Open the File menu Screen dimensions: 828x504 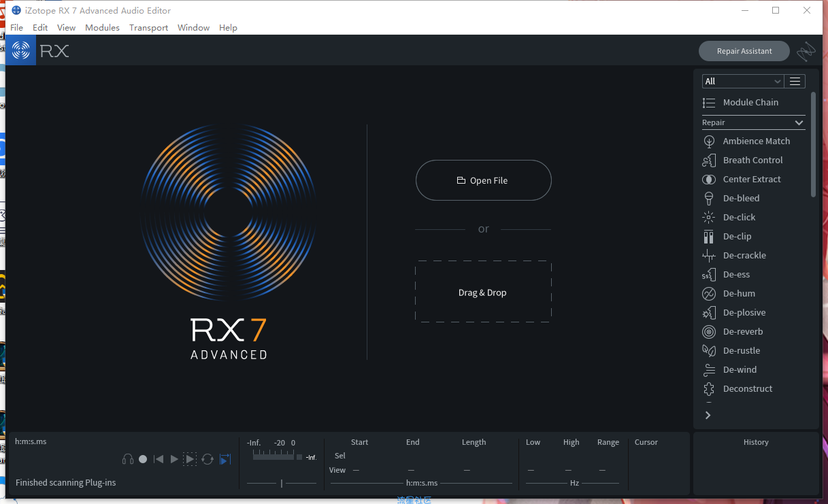[x=17, y=27]
